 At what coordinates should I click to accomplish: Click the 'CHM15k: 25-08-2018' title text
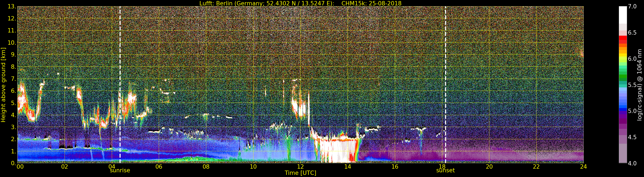click(x=371, y=3)
